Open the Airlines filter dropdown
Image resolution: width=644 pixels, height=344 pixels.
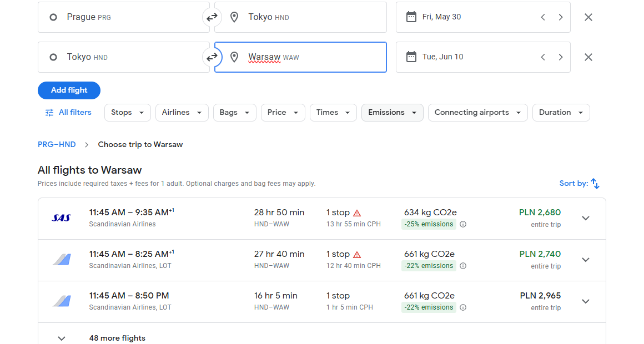pos(182,113)
